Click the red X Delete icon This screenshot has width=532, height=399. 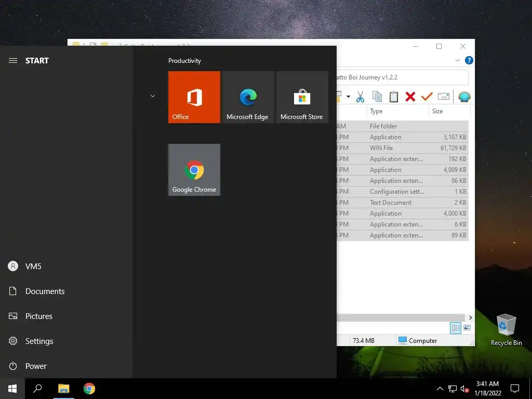coord(410,97)
